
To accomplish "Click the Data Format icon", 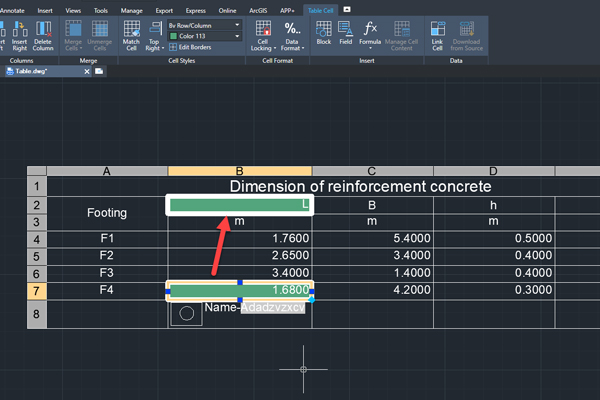I will click(292, 36).
